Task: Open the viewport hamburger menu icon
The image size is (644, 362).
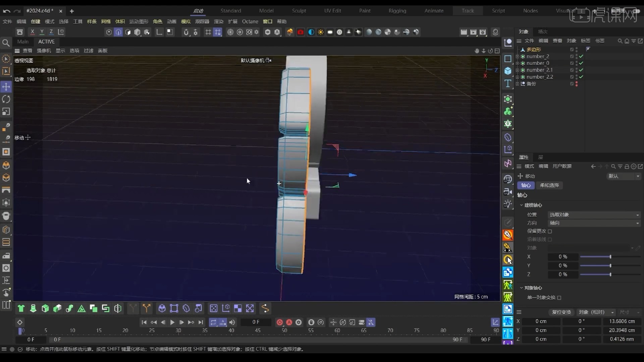Action: point(17,51)
